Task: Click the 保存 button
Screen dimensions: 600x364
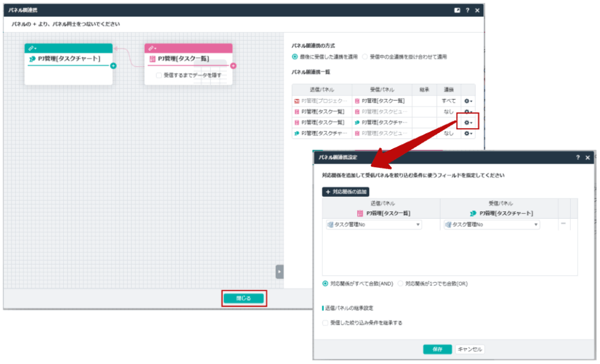Action: [437, 349]
